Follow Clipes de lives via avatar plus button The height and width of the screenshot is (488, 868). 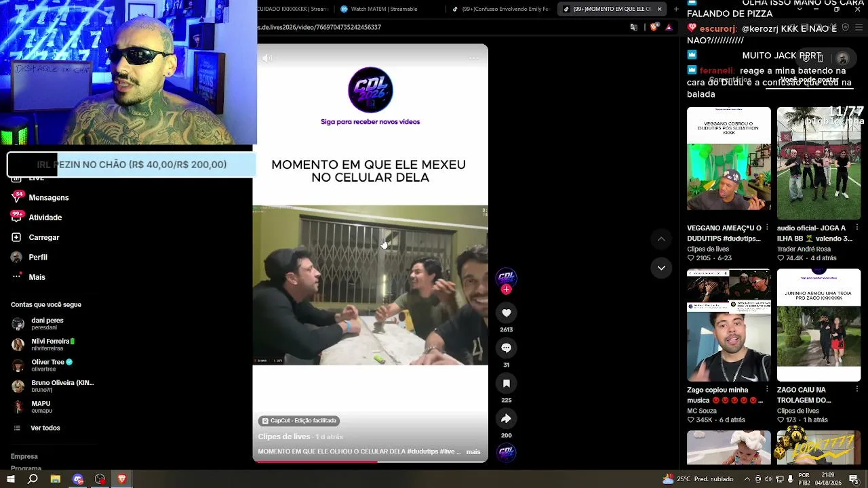pos(506,289)
